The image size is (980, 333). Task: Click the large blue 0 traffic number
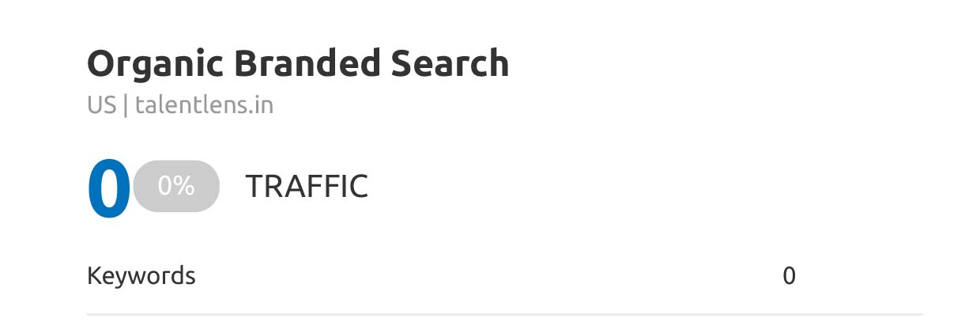tap(108, 189)
